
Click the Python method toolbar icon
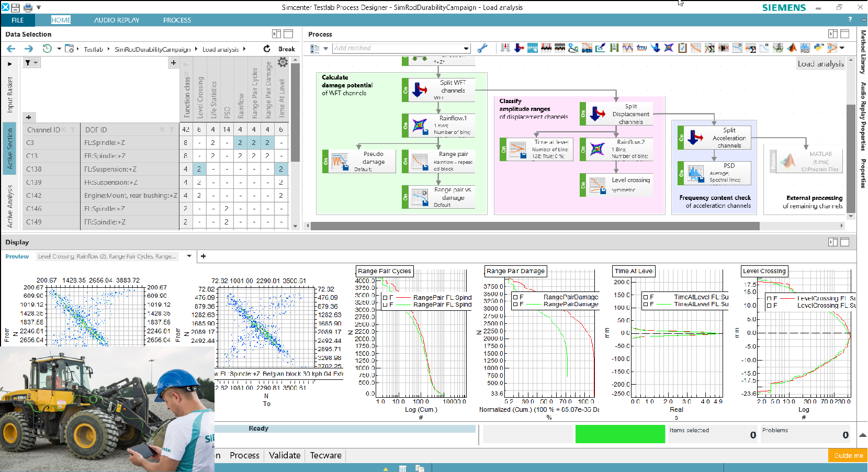point(818,48)
